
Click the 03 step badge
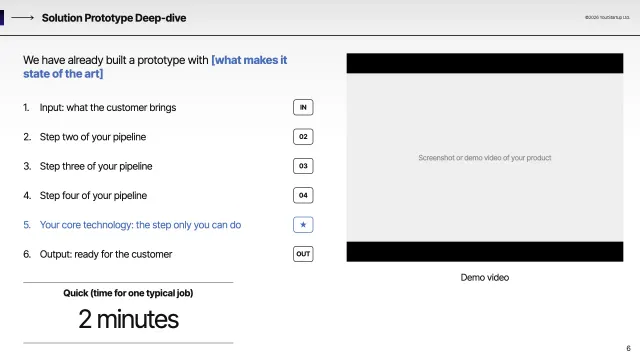[303, 166]
